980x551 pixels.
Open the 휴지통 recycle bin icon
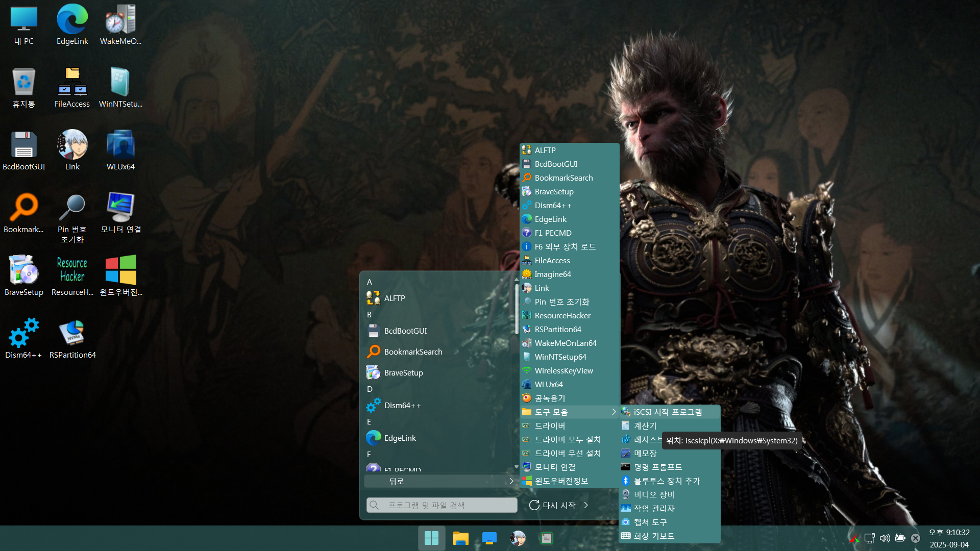click(23, 82)
